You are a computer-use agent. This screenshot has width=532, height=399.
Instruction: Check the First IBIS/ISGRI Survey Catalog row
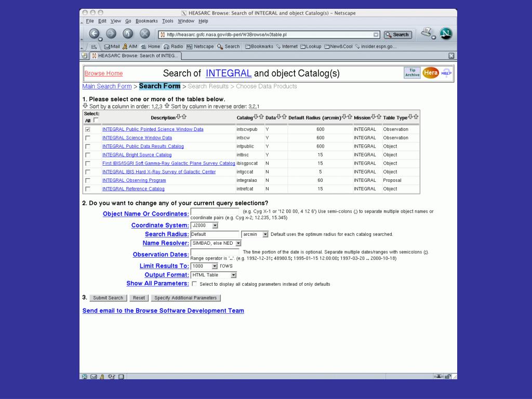88,163
